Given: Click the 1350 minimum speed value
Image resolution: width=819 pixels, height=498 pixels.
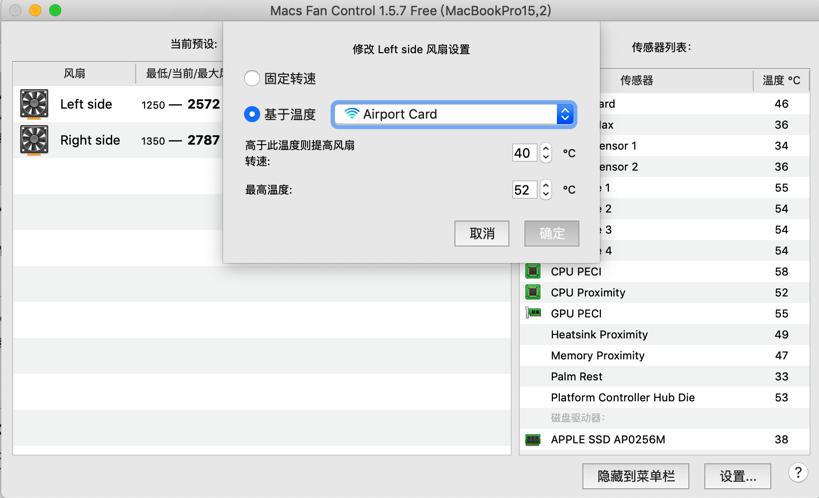Looking at the screenshot, I should click(153, 141).
